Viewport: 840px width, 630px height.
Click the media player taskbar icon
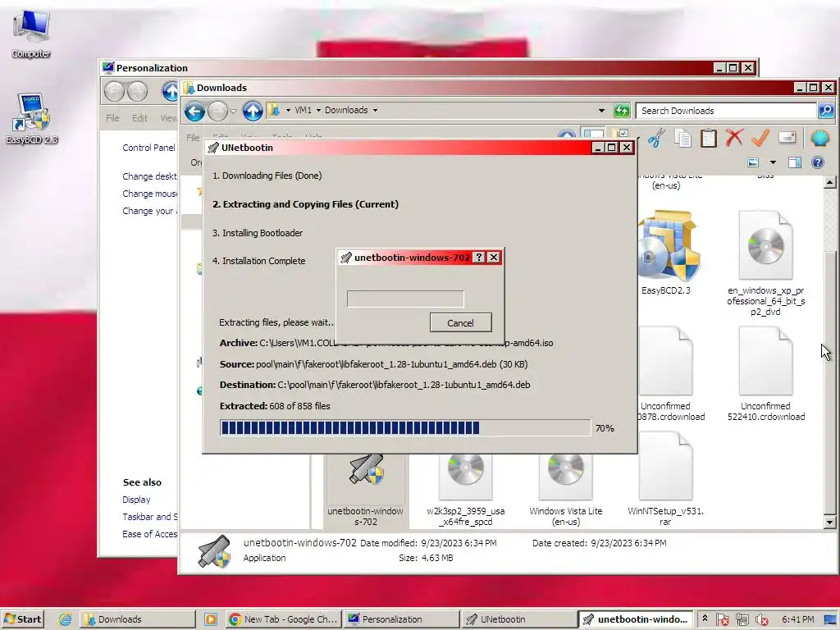(211, 619)
